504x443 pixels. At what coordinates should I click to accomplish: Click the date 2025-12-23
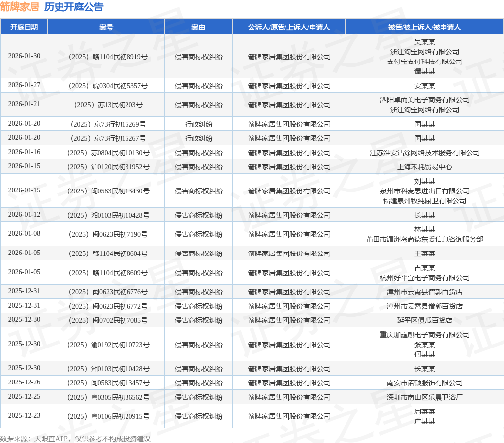pos(25,415)
